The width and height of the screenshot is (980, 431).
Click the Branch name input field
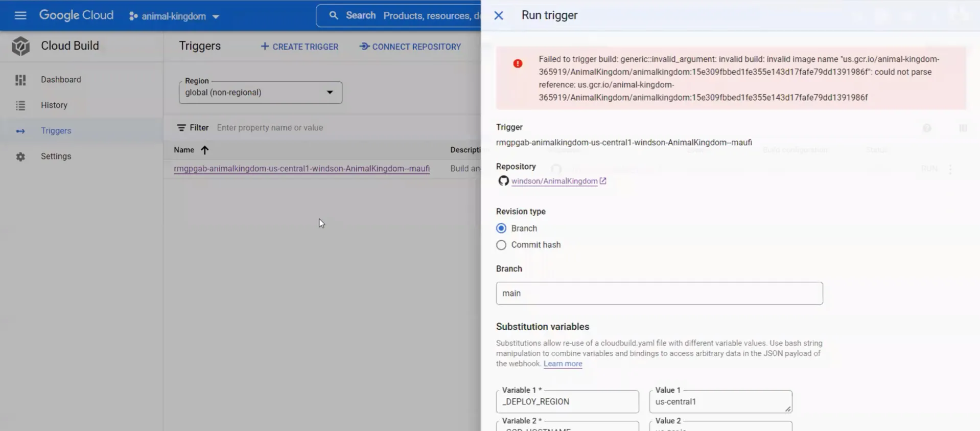tap(659, 293)
